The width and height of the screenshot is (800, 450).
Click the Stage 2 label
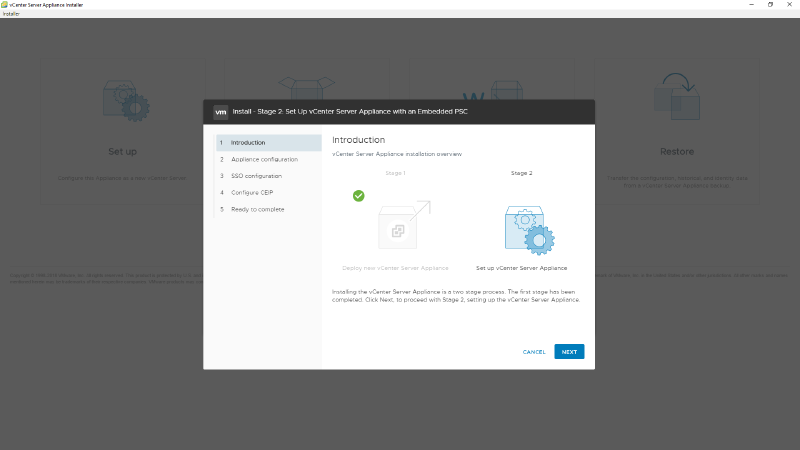pyautogui.click(x=521, y=173)
